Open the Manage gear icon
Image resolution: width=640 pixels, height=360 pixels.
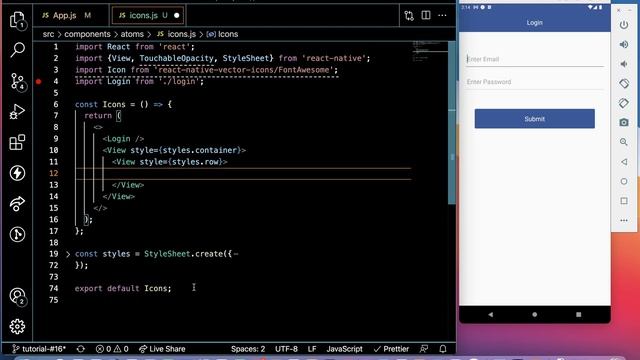pos(17,327)
